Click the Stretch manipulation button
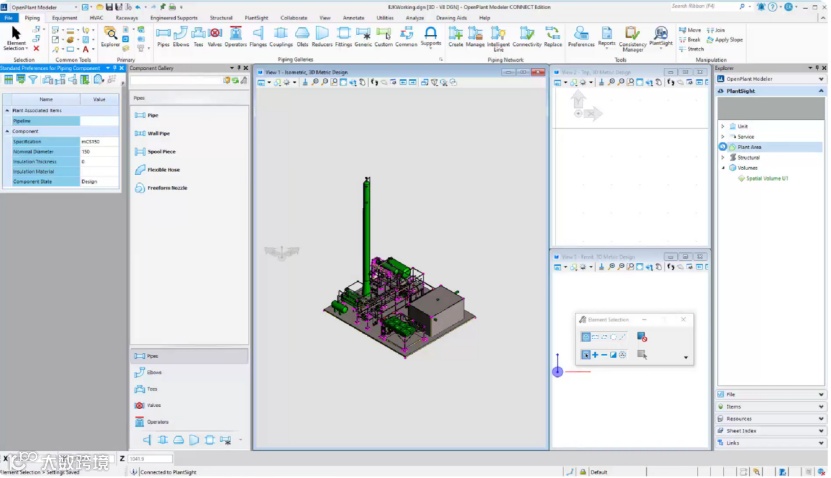The image size is (831, 478). point(692,49)
